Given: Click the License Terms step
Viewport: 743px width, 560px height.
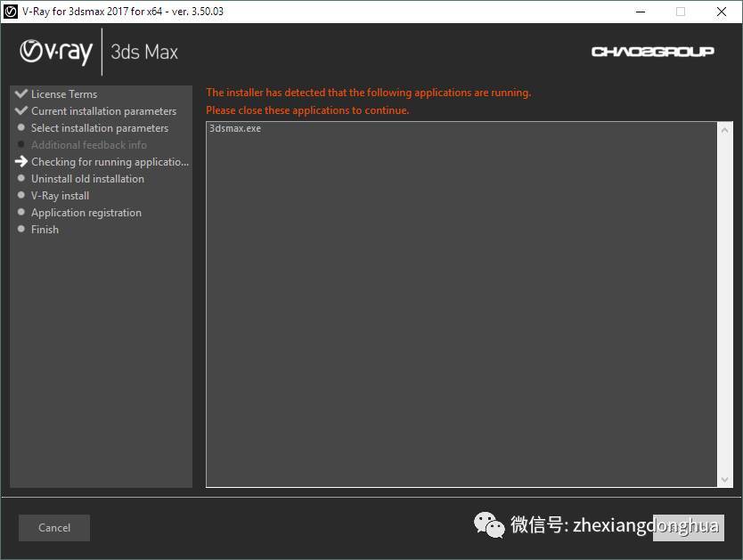Looking at the screenshot, I should coord(64,93).
